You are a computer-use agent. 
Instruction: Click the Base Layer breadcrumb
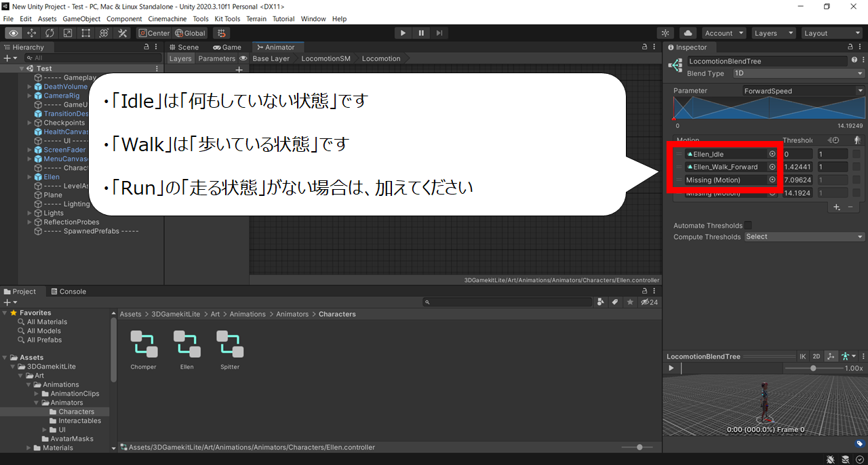click(271, 58)
